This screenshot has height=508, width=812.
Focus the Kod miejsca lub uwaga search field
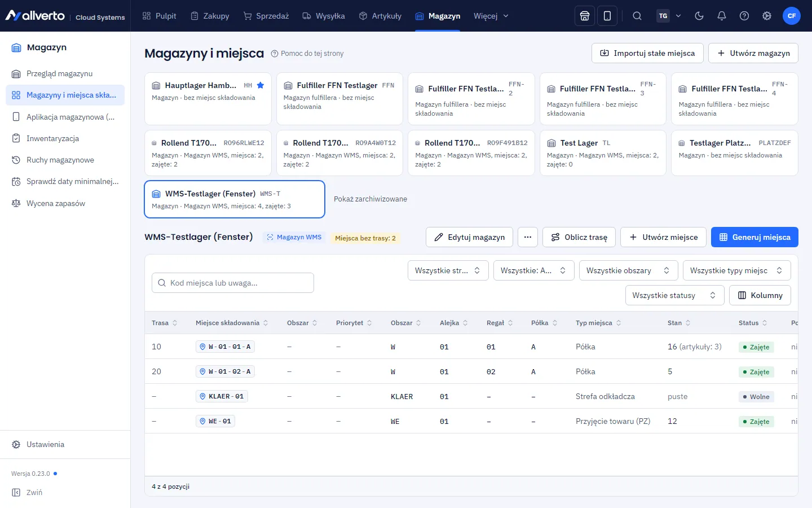(233, 283)
